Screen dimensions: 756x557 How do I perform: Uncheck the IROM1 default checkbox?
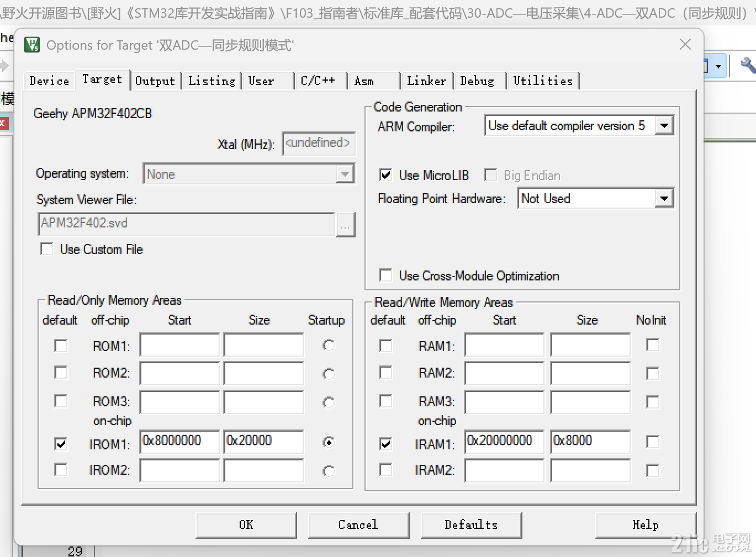click(x=61, y=443)
